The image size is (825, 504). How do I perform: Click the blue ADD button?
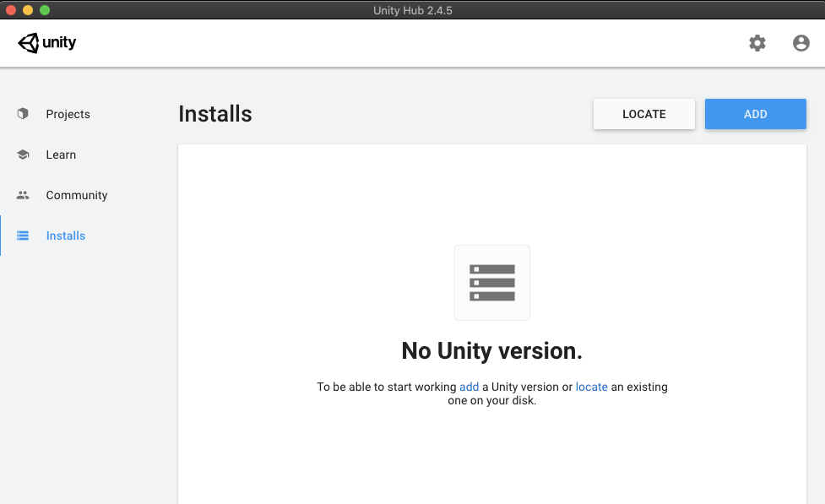(x=756, y=114)
